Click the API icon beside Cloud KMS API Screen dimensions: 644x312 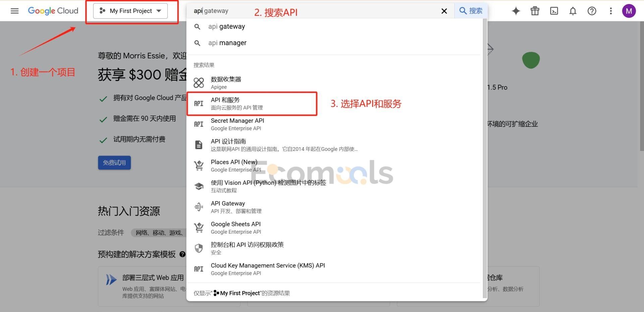pyautogui.click(x=199, y=269)
